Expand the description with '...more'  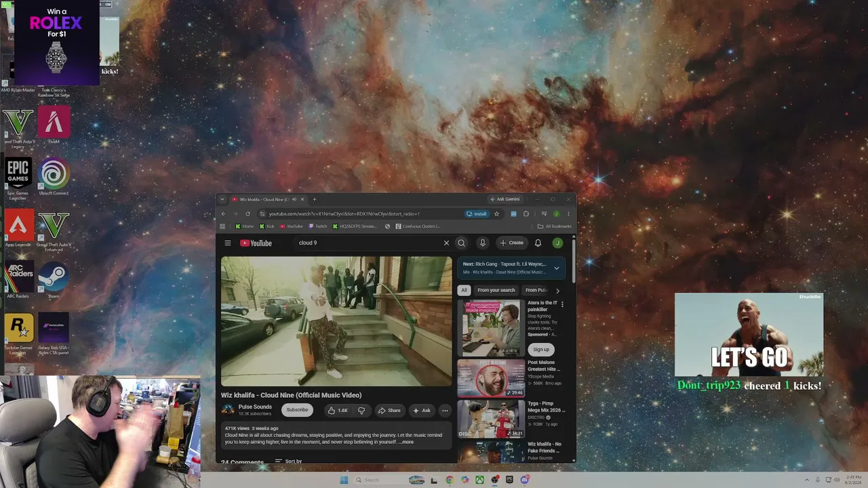[406, 442]
